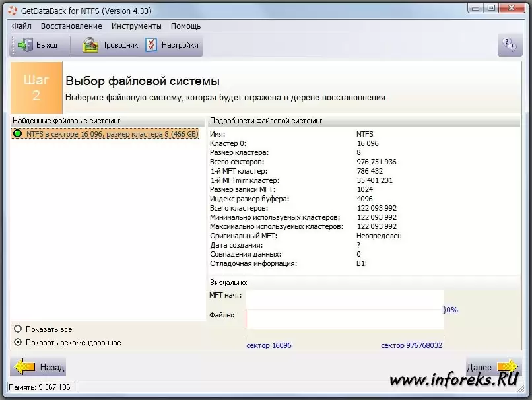The height and width of the screenshot is (400, 532).
Task: Click the help question mark icon
Action: click(x=509, y=45)
